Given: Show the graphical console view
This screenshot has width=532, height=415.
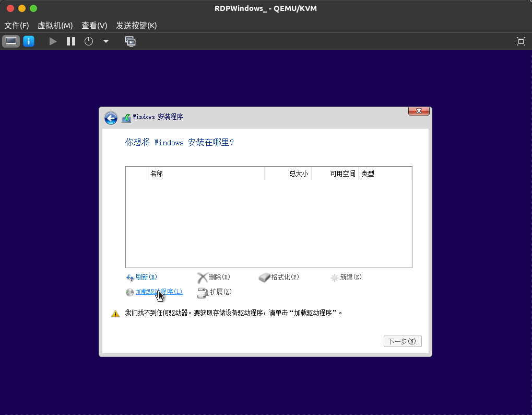Looking at the screenshot, I should point(11,41).
